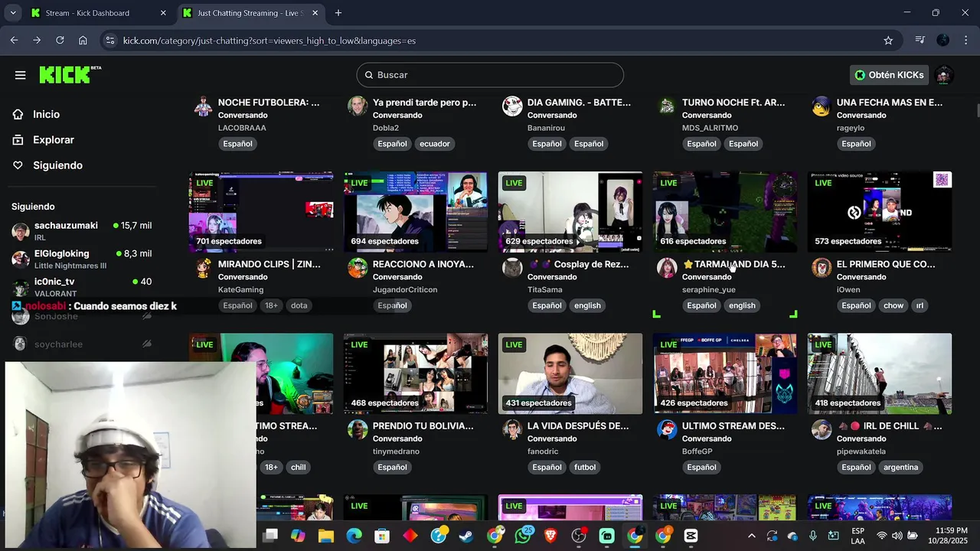View site information in address bar
Screen dimensions: 980x551
[x=109, y=41]
